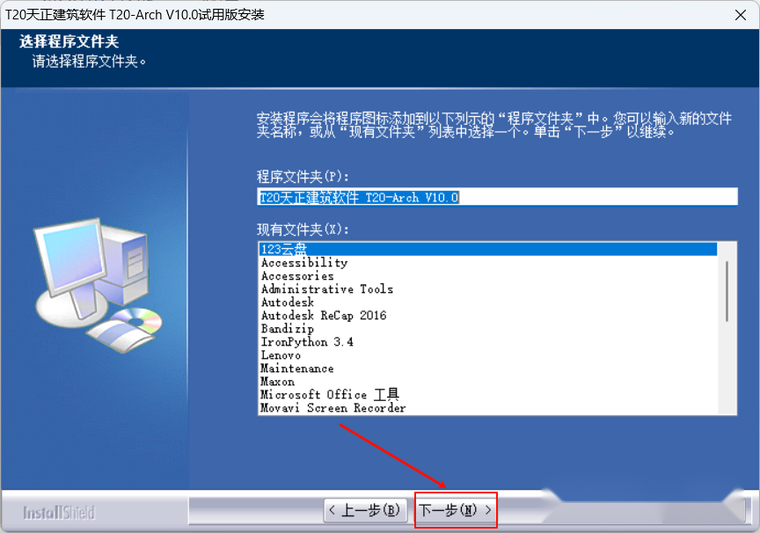Choose Accessories from the folder list

click(297, 276)
